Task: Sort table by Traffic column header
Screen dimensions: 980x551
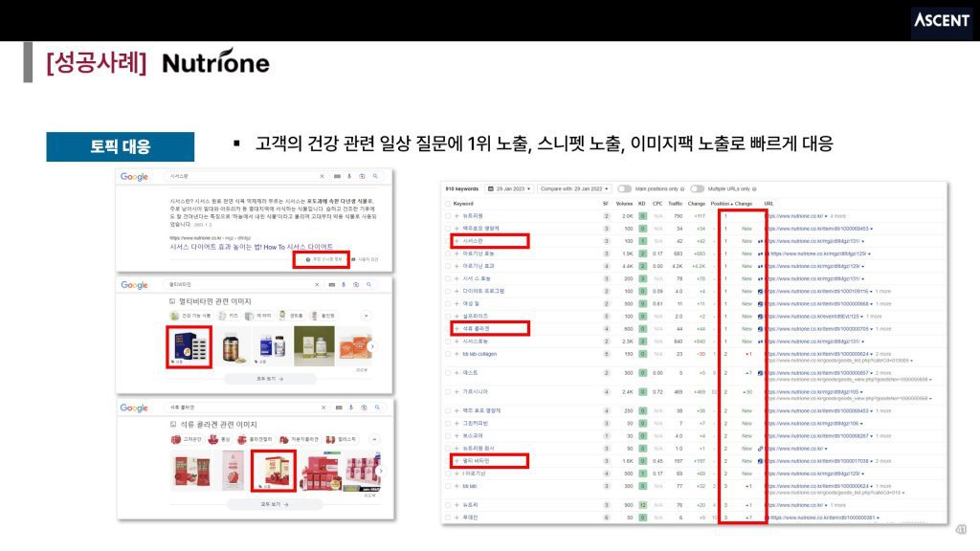Action: click(x=675, y=204)
